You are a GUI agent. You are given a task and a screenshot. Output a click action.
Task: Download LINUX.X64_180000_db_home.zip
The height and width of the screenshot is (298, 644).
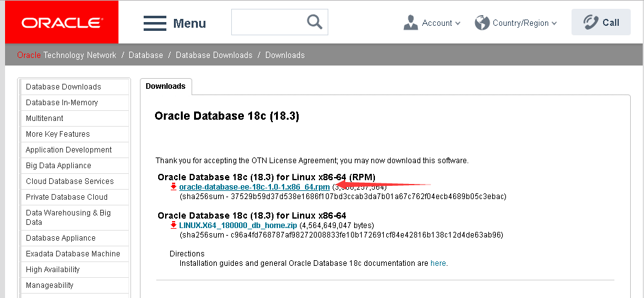pos(238,226)
